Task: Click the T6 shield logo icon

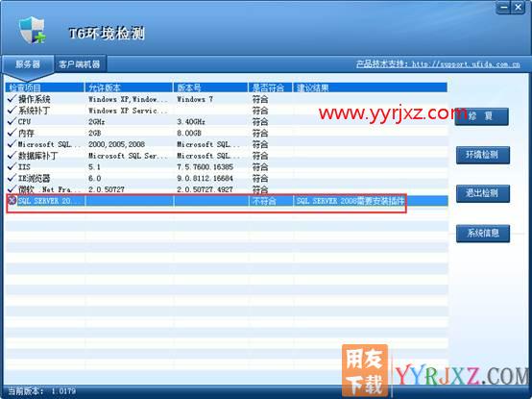Action: (33, 31)
